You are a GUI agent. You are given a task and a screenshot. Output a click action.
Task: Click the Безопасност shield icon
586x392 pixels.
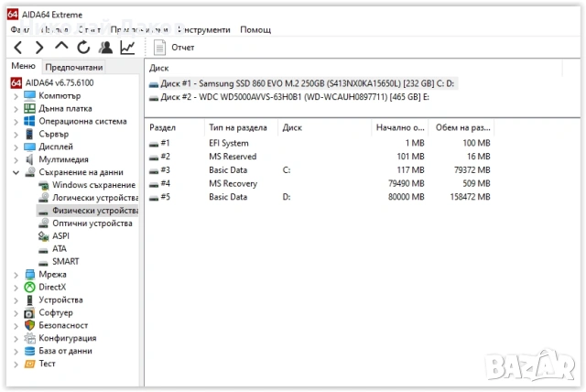[x=29, y=325]
